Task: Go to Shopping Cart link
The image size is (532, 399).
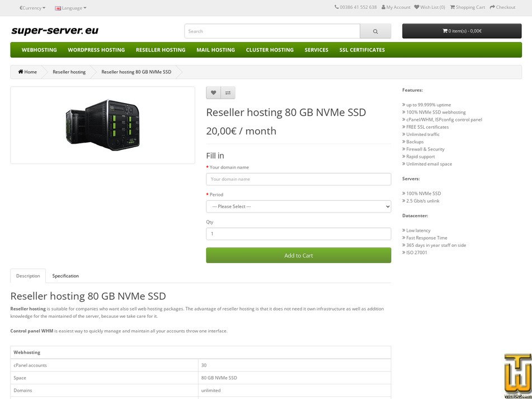Action: click(468, 7)
